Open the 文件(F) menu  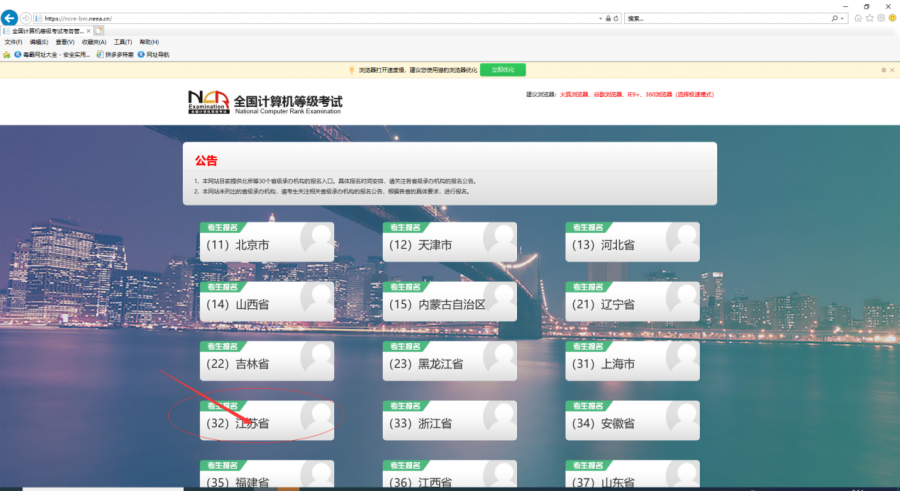click(x=13, y=42)
